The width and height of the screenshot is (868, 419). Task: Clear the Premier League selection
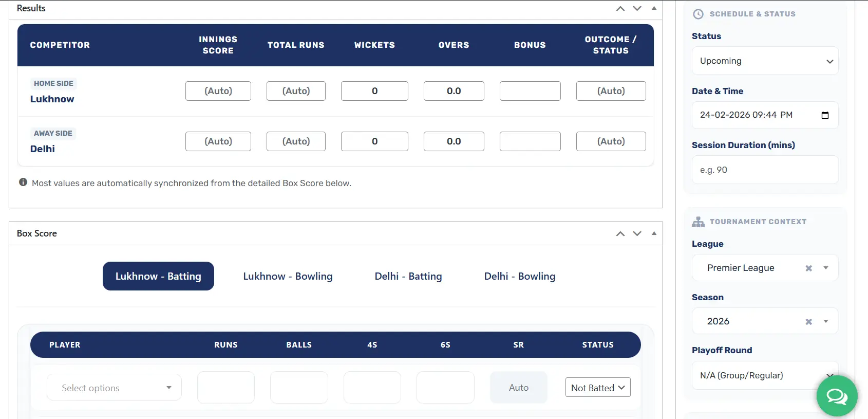point(808,268)
